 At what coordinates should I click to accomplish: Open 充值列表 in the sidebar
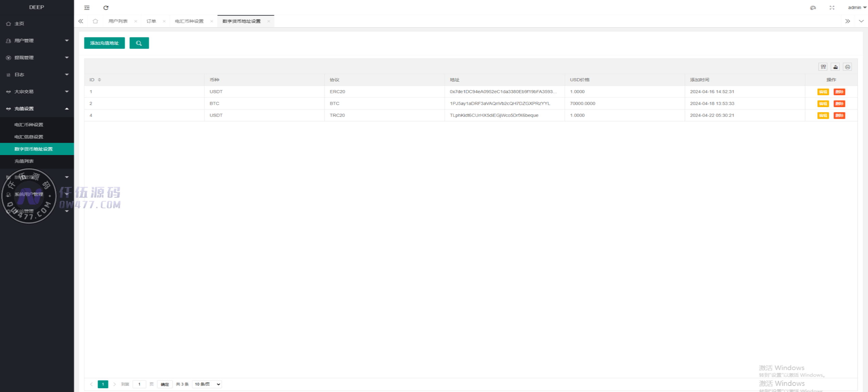[x=24, y=161]
